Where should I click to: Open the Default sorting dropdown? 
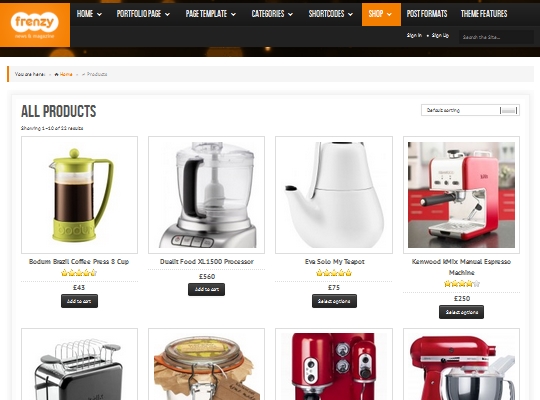pyautogui.click(x=470, y=110)
